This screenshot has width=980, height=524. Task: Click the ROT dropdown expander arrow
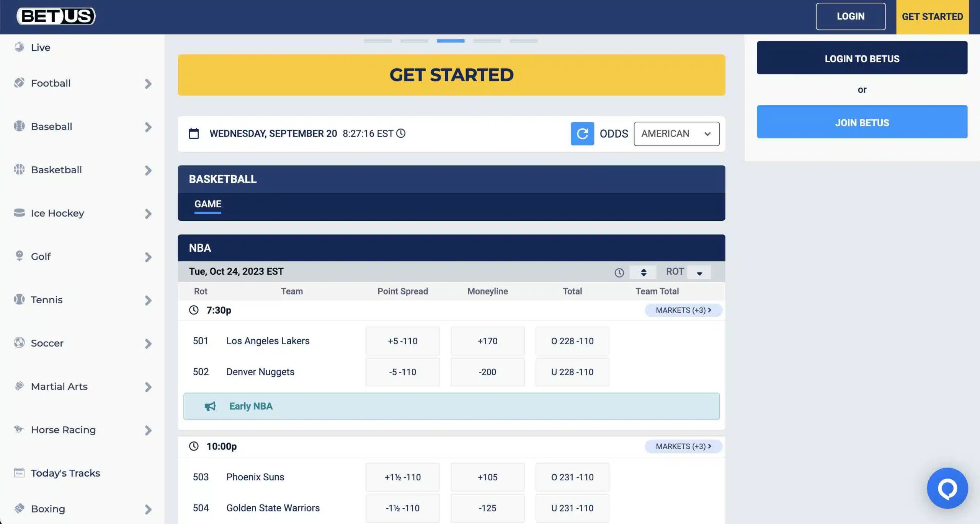699,272
